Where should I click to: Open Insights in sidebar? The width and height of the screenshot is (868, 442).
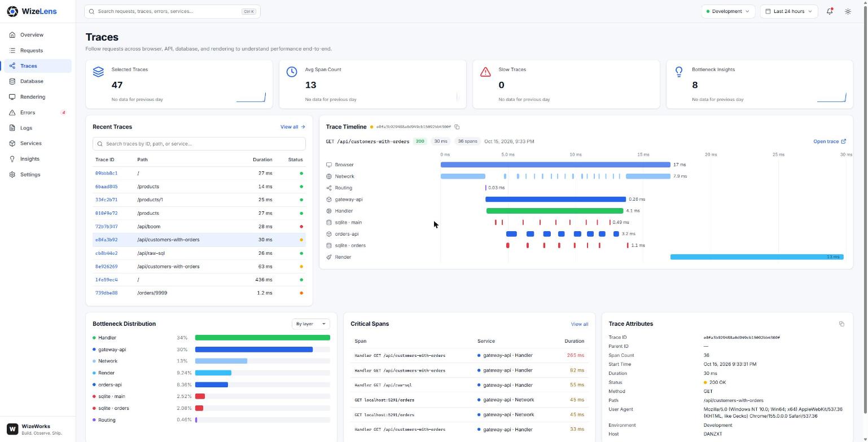click(x=38, y=159)
